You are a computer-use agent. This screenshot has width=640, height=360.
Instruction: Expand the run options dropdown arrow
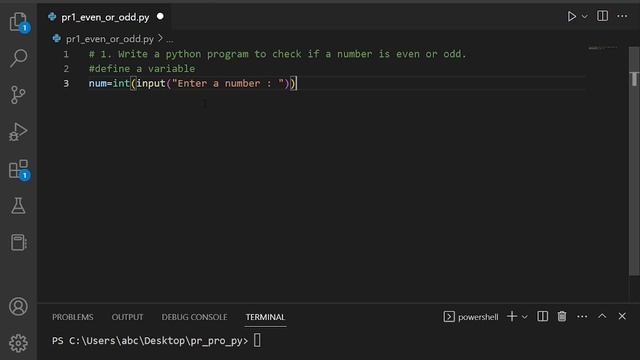tap(584, 17)
